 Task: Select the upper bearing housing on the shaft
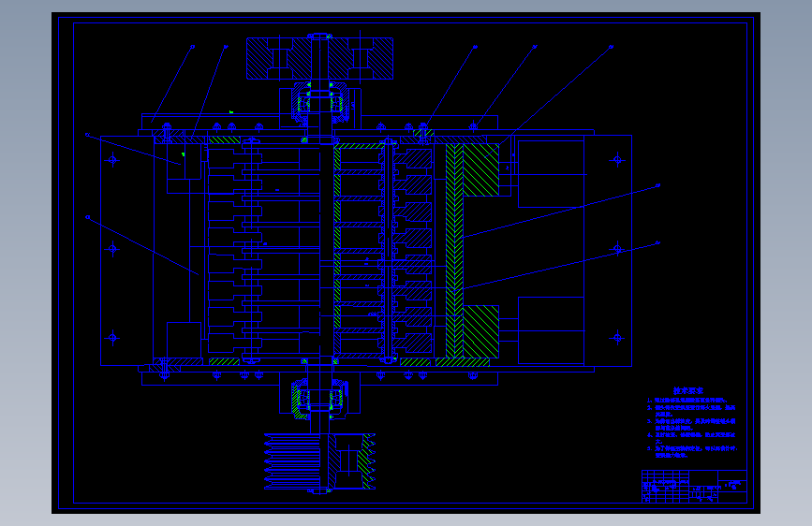click(319, 104)
